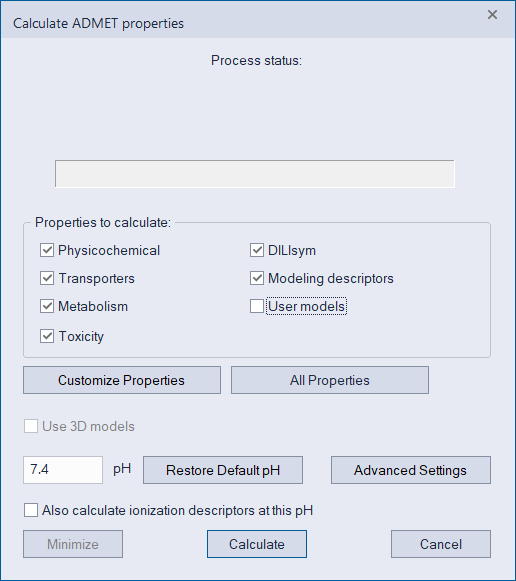Enable the User models checkbox
Viewport: 516px width, 581px height.
click(x=257, y=306)
